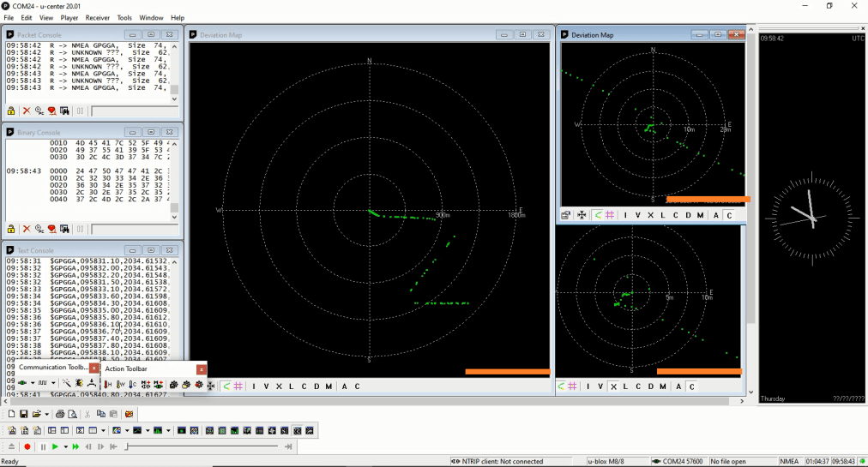The width and height of the screenshot is (868, 467).
Task: Click the Save icon in file toolbar
Action: [x=24, y=414]
